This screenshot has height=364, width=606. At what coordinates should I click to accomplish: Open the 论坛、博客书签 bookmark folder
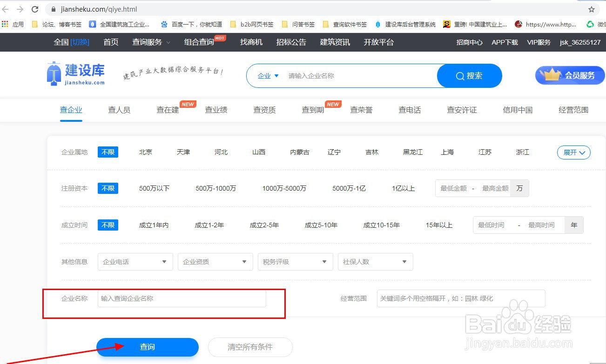[x=56, y=24]
